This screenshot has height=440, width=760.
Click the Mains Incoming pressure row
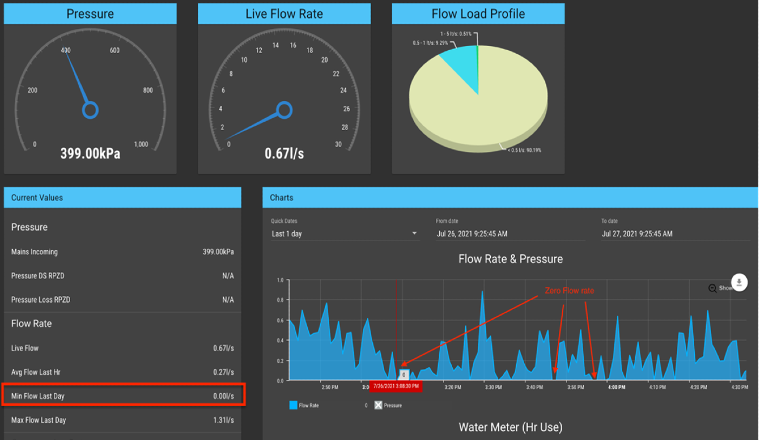tap(122, 252)
